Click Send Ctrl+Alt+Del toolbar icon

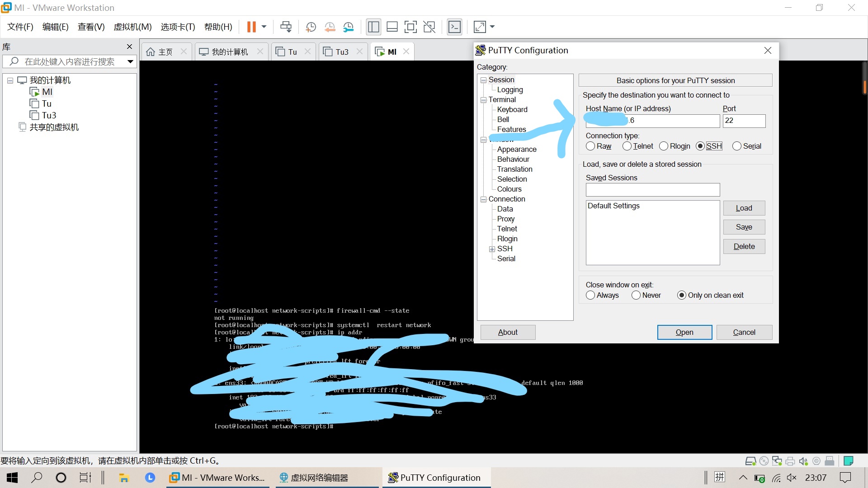pos(286,27)
